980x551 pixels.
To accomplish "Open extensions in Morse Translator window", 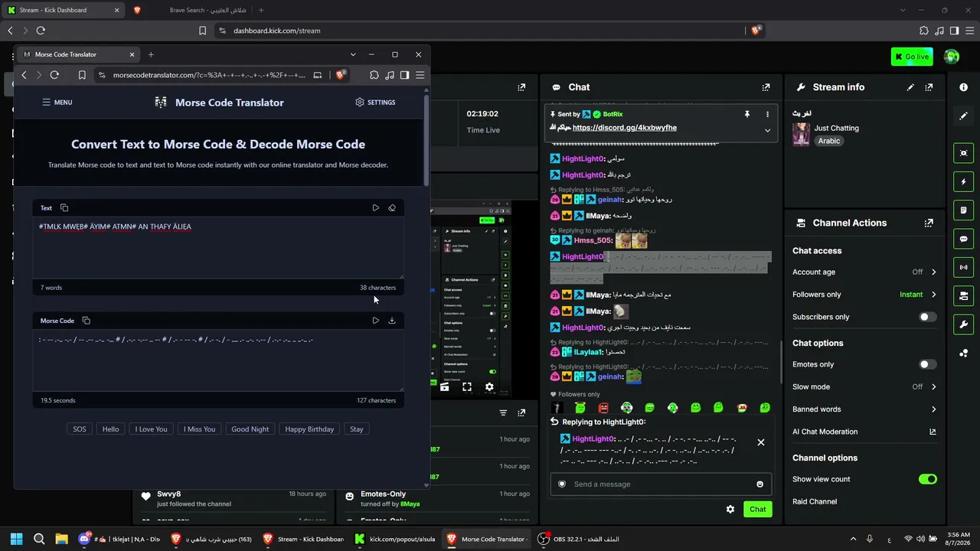I will pos(374,75).
